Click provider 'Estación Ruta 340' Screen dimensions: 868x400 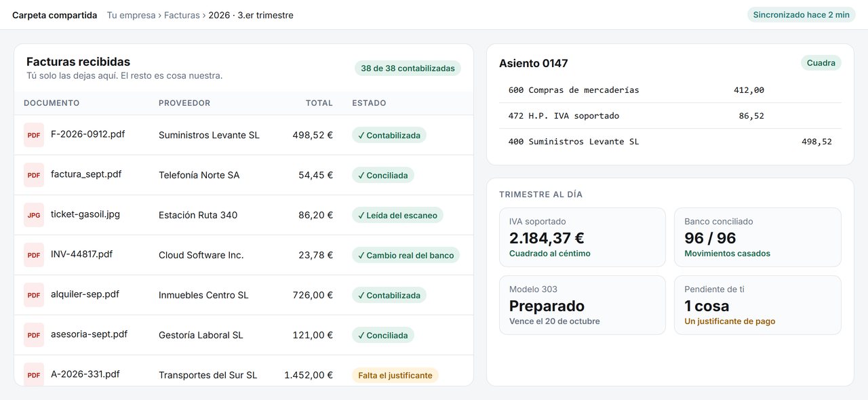[198, 215]
